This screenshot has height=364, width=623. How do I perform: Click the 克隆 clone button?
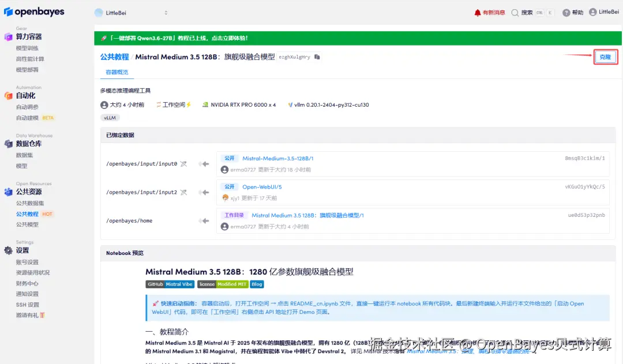click(x=605, y=57)
